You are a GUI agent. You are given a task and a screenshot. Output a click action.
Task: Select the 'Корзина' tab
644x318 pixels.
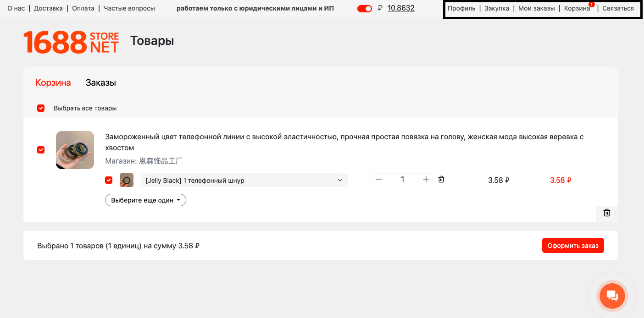[x=53, y=83]
